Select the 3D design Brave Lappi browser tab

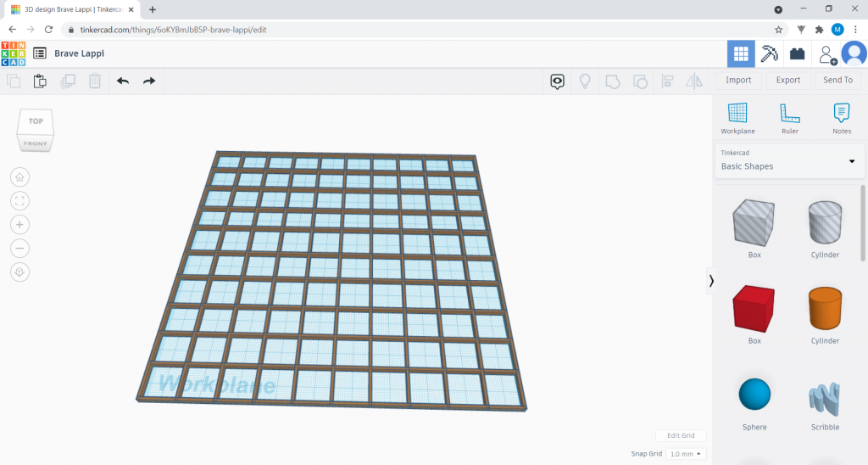point(72,9)
